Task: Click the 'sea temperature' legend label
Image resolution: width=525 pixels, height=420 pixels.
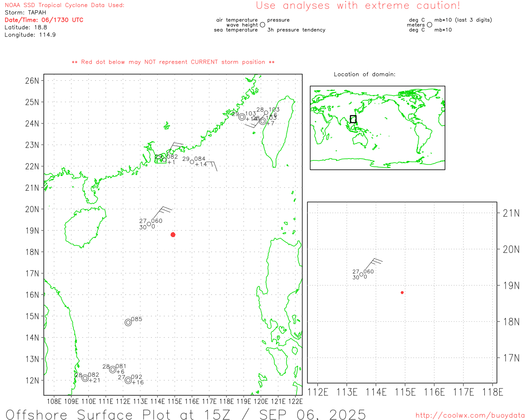Action: 236,30
